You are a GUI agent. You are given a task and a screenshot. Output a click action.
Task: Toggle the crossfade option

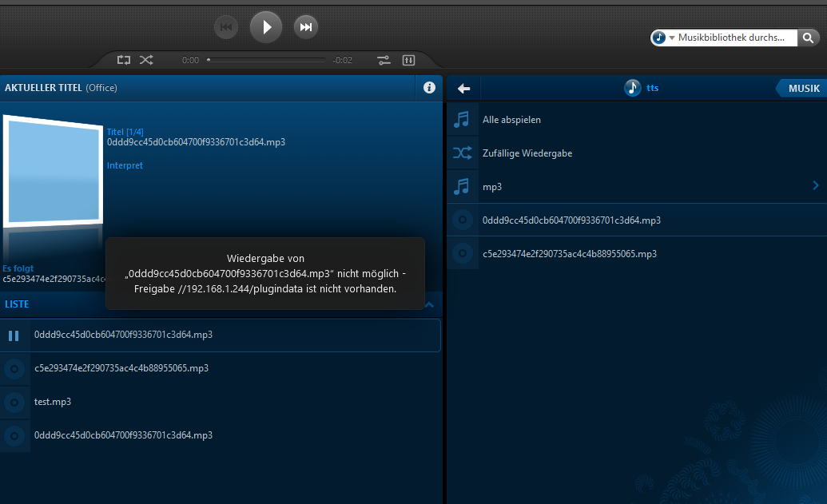coord(384,60)
